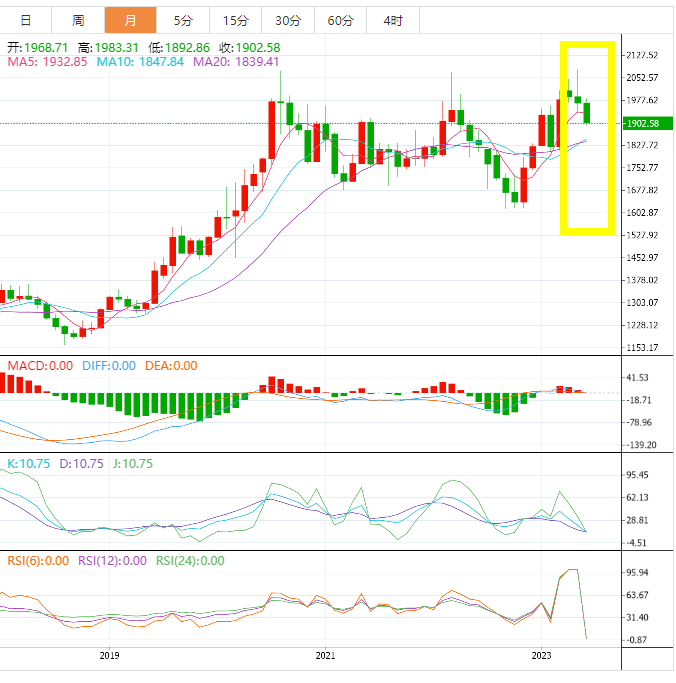The image size is (676, 683).
Task: Click the RSI(6):0.00 indicator label
Action: click(x=38, y=561)
